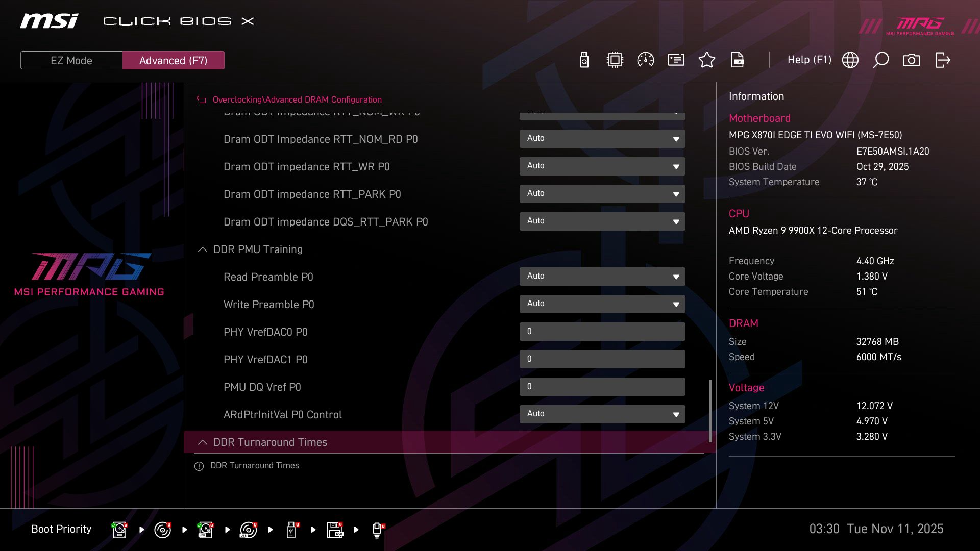
Task: Open the memo/notes panel icon
Action: coord(676,60)
